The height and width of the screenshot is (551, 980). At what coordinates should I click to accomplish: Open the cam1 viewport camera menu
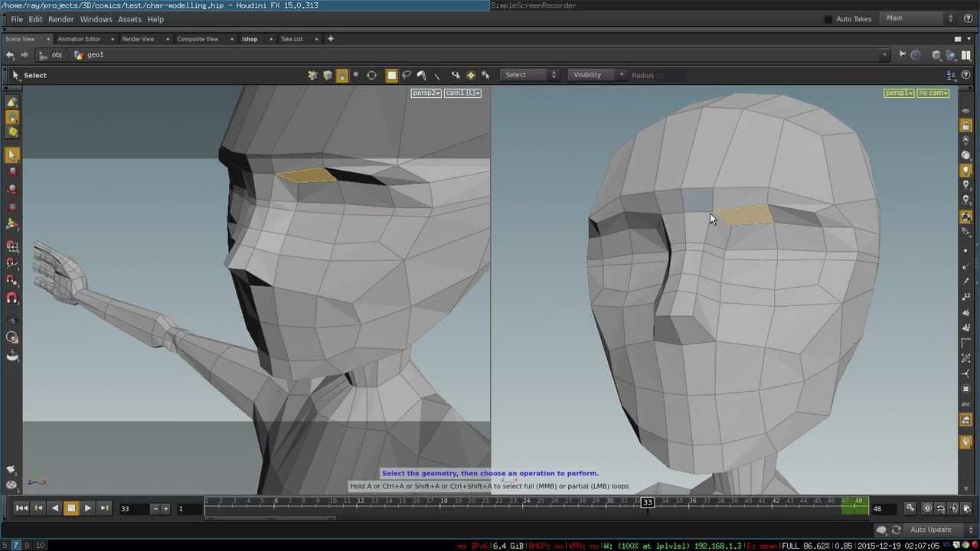pyautogui.click(x=462, y=93)
